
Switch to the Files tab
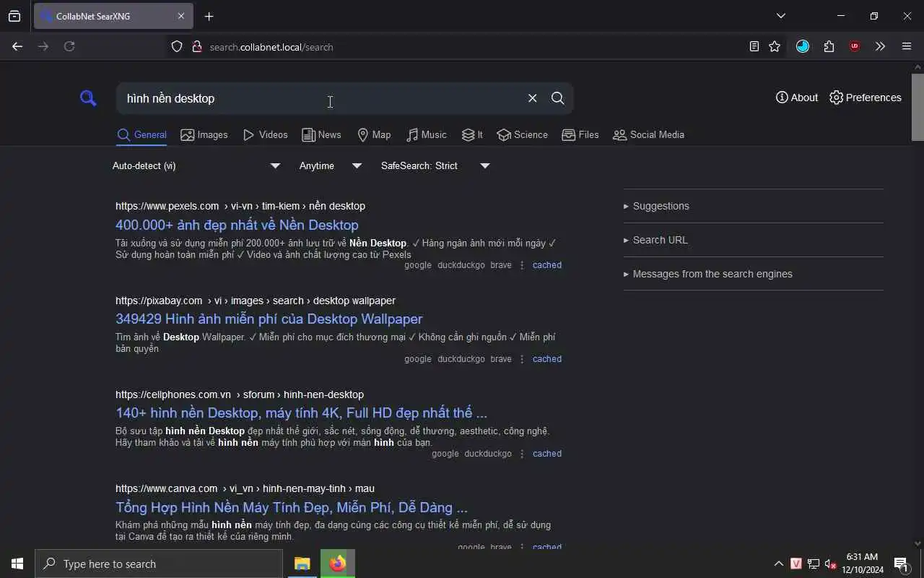[x=580, y=134]
